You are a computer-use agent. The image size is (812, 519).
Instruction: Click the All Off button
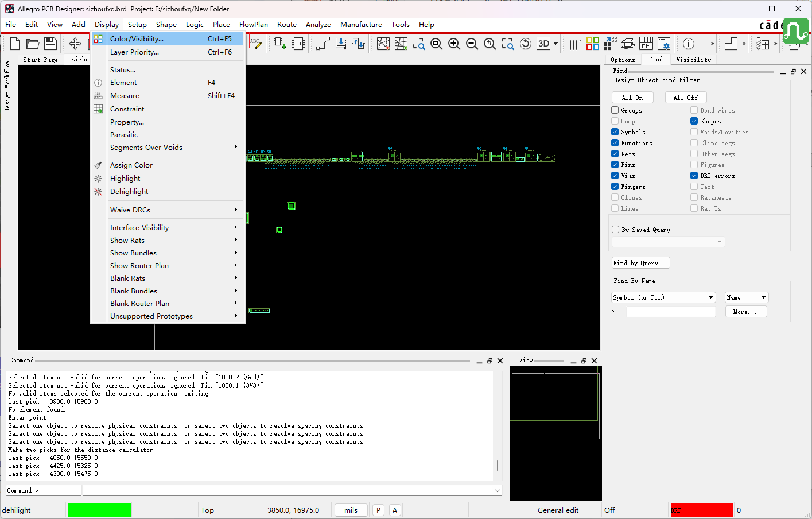coord(686,98)
